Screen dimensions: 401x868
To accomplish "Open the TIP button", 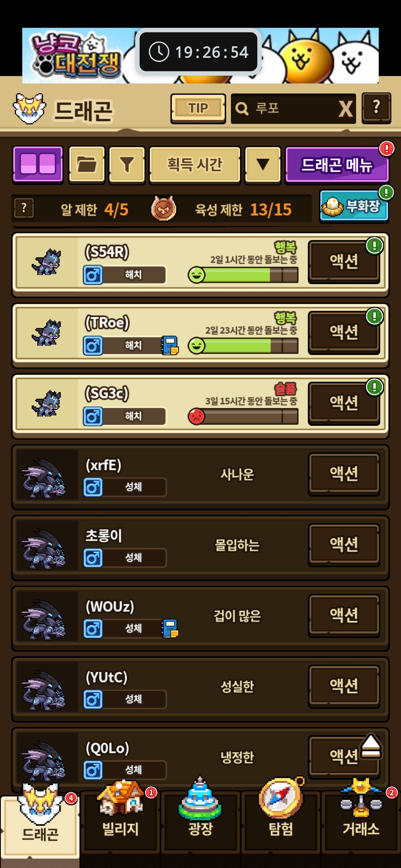I will (198, 108).
